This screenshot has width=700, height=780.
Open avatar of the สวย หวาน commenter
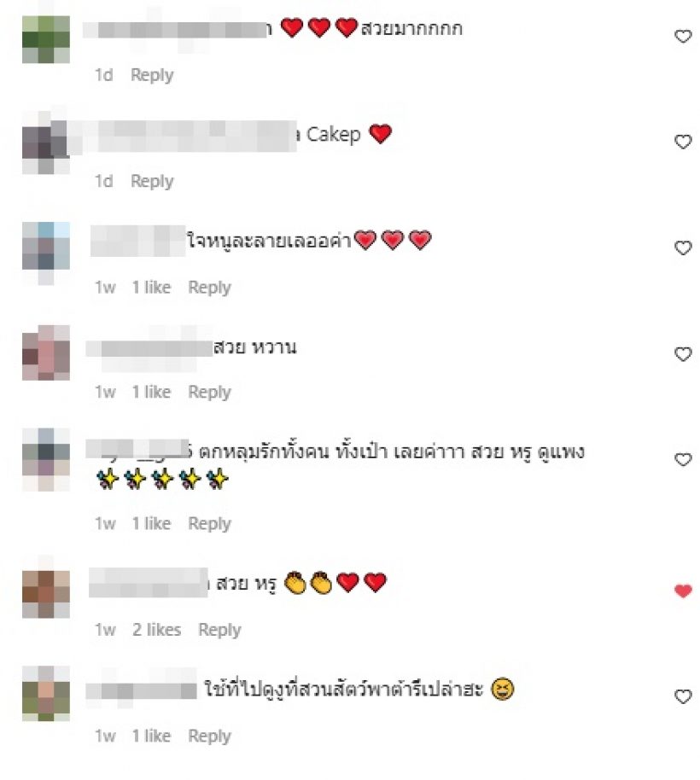click(46, 352)
